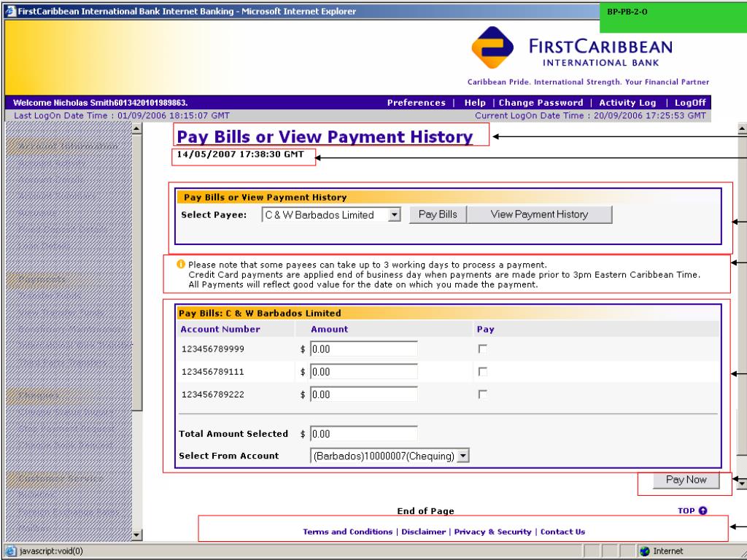This screenshot has height=560, width=747.
Task: Click the orange info icon beside the note
Action: tap(181, 264)
